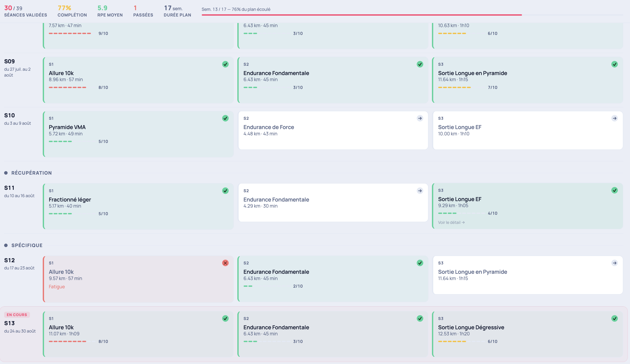
Task: Click check icon on Fractionné léger card
Action: pos(225,191)
